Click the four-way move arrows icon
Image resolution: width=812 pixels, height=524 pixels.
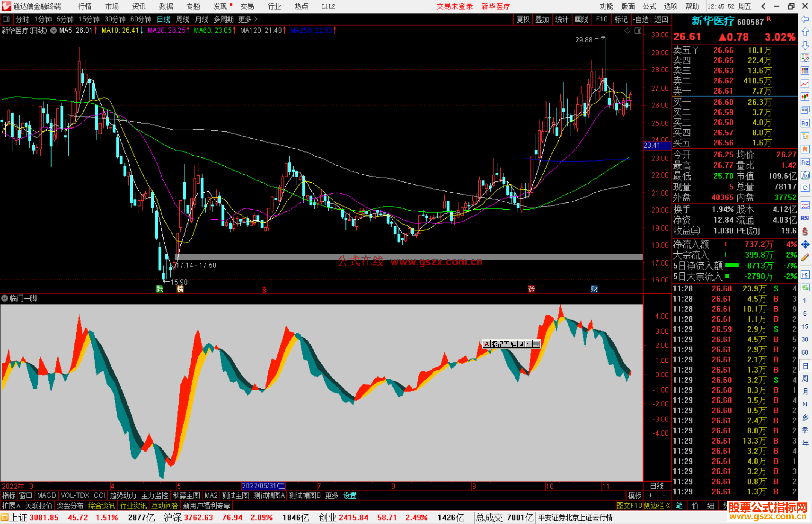pyautogui.click(x=805, y=245)
